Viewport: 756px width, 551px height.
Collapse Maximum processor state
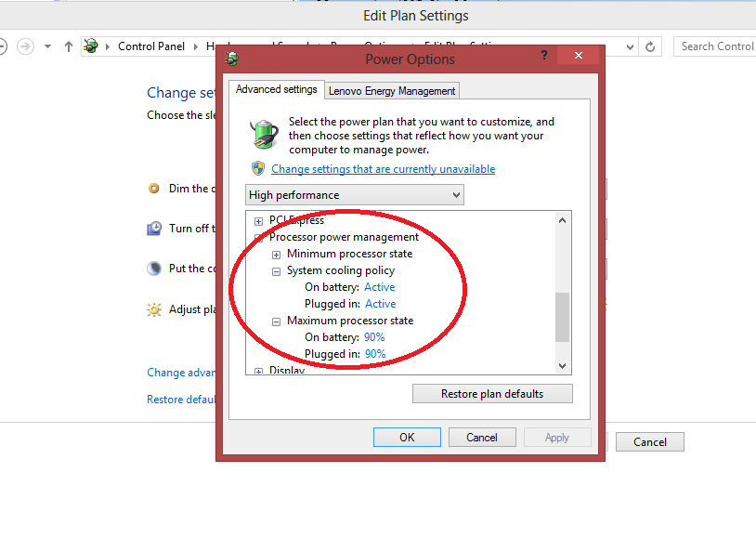click(276, 321)
